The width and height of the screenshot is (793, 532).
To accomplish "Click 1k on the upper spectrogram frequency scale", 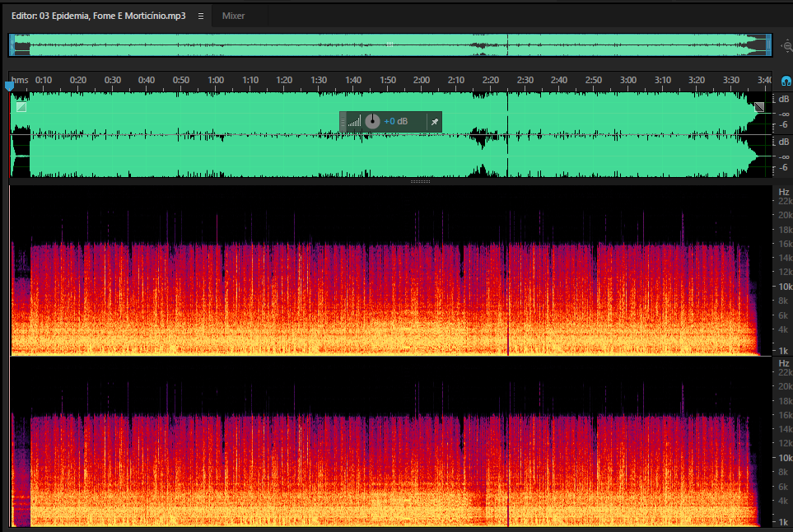I will tap(783, 351).
